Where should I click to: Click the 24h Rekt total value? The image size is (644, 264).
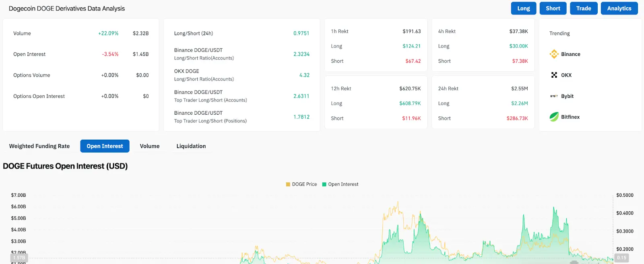519,89
